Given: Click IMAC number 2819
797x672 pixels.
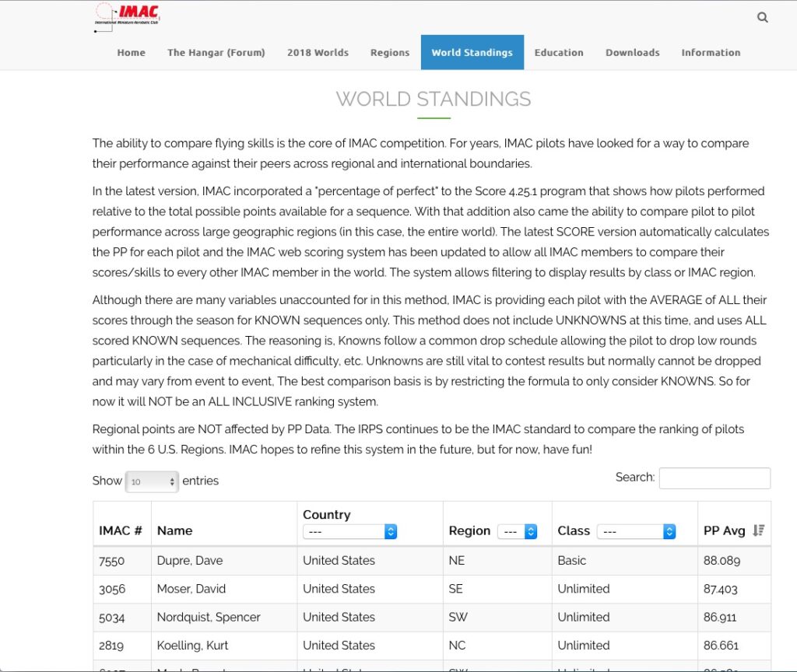Looking at the screenshot, I should click(111, 646).
